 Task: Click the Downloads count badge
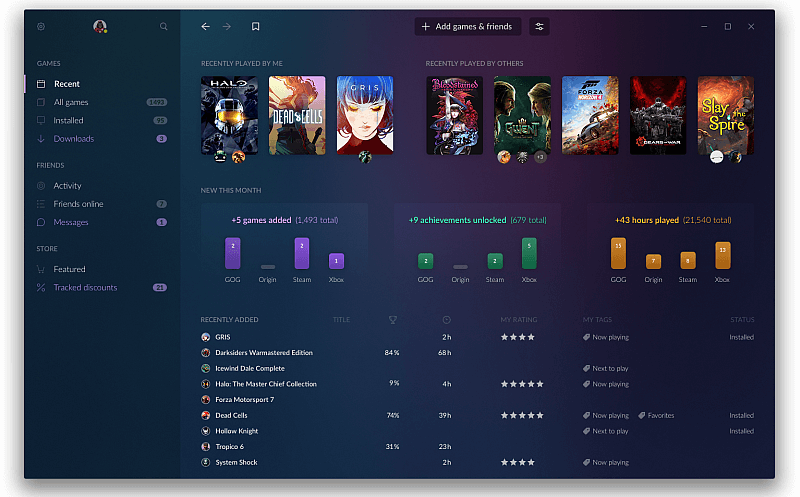click(161, 139)
